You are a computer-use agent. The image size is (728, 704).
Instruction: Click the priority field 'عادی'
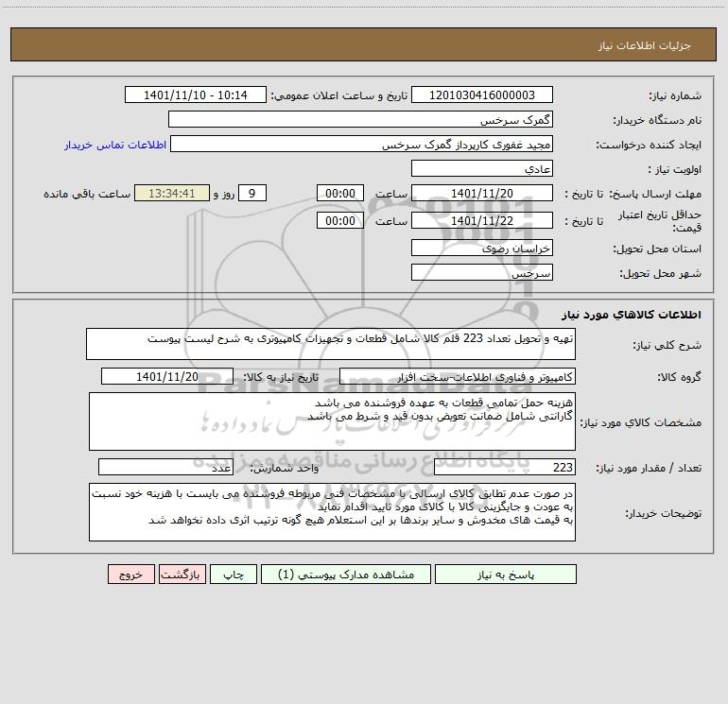[x=482, y=168]
